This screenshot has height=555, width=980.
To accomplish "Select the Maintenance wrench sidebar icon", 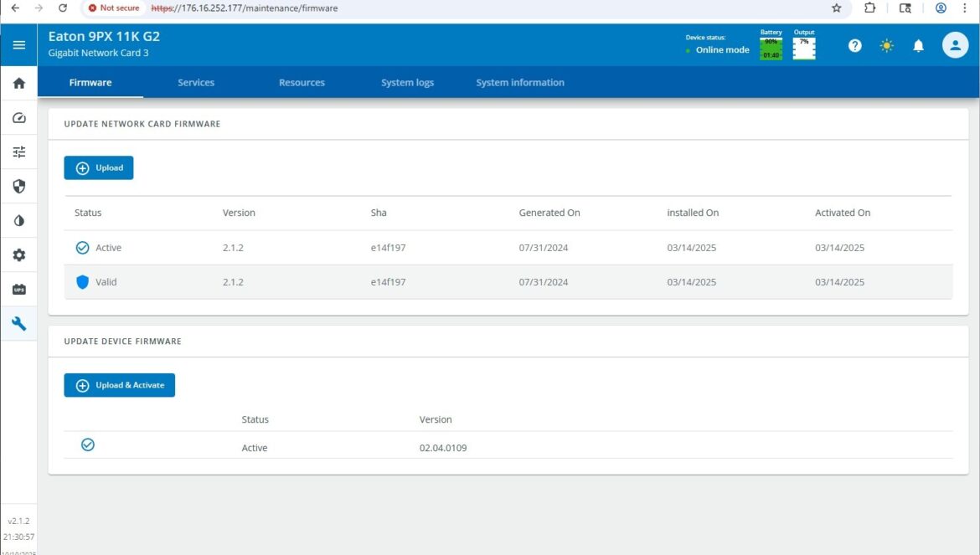I will 18,323.
